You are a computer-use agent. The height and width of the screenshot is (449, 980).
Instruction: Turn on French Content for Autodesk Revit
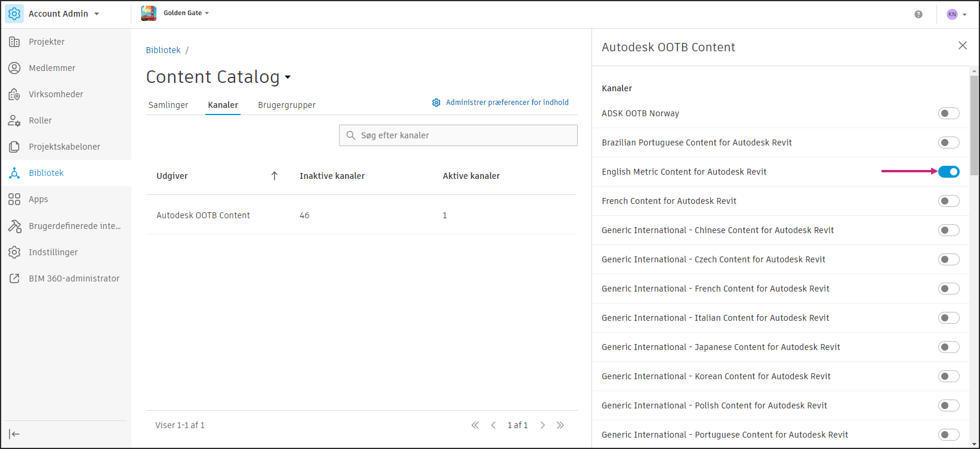[x=948, y=201]
